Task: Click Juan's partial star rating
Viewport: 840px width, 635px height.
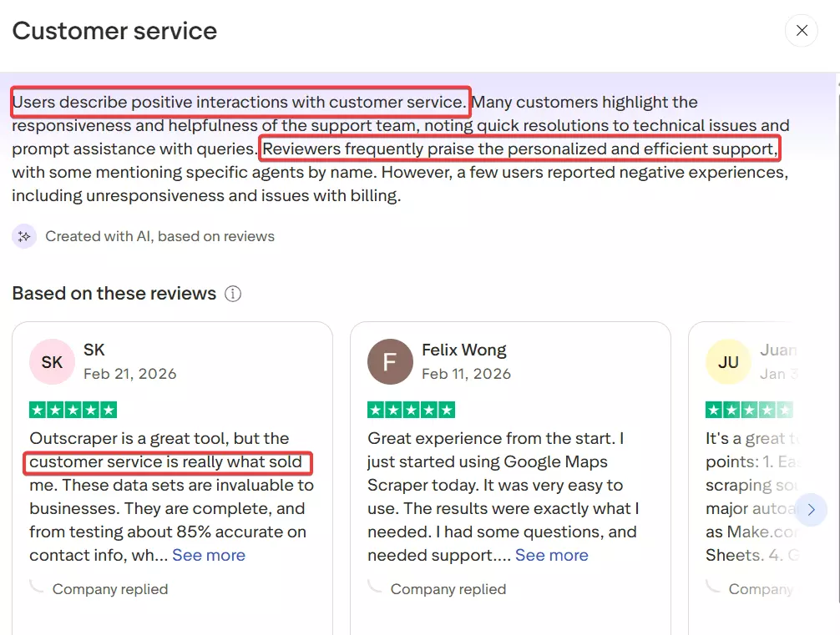Action: click(x=749, y=409)
